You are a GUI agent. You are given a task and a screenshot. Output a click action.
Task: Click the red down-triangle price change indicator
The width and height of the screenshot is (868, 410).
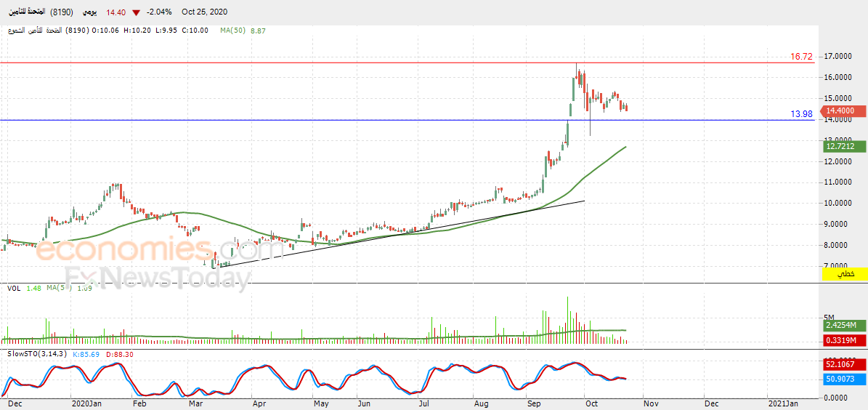136,12
